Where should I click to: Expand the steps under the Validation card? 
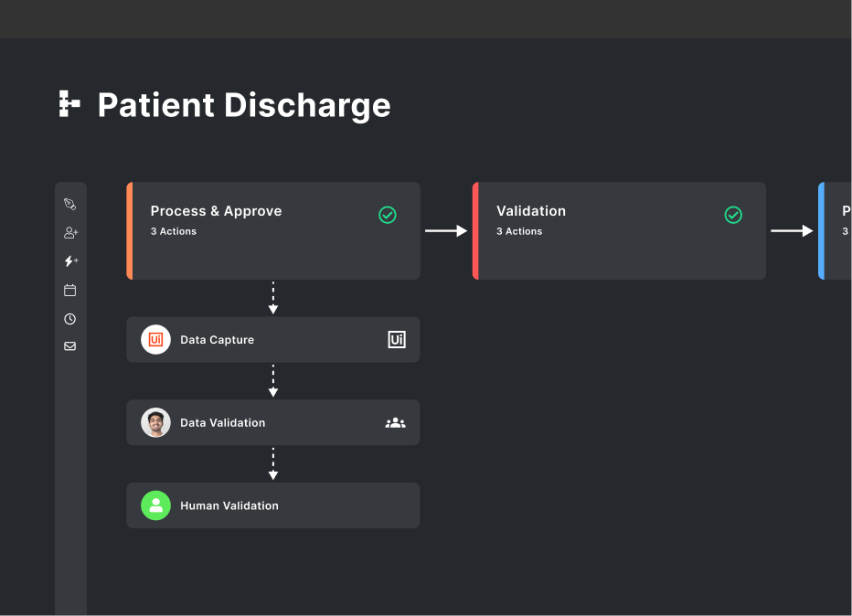pyautogui.click(x=619, y=230)
